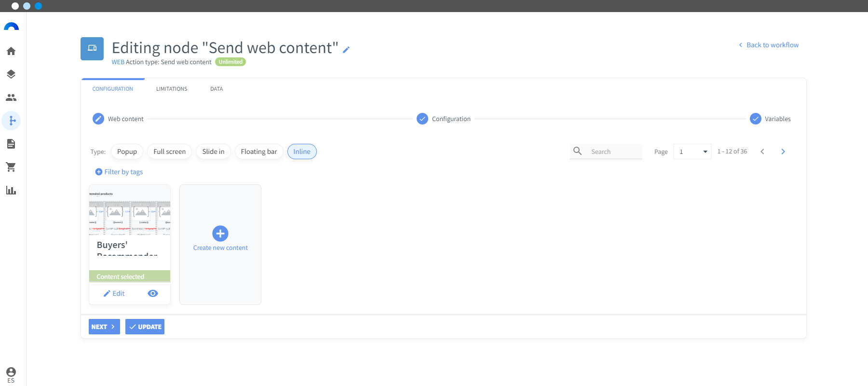Switch to the Limitations tab

[172, 89]
